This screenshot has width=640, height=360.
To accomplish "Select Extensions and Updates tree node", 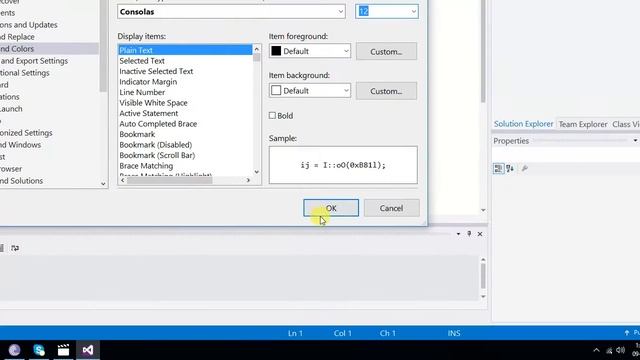I will coord(29,25).
